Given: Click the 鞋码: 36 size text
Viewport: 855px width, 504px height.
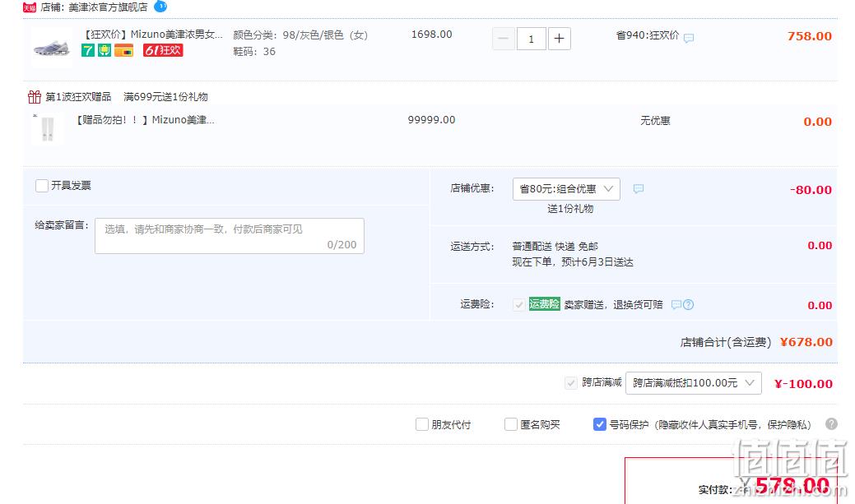Looking at the screenshot, I should pyautogui.click(x=254, y=52).
